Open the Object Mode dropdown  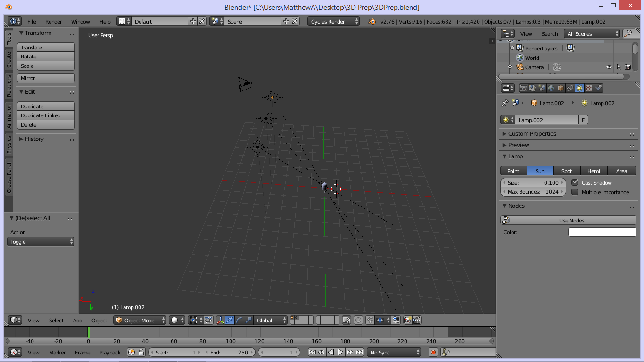tap(140, 320)
